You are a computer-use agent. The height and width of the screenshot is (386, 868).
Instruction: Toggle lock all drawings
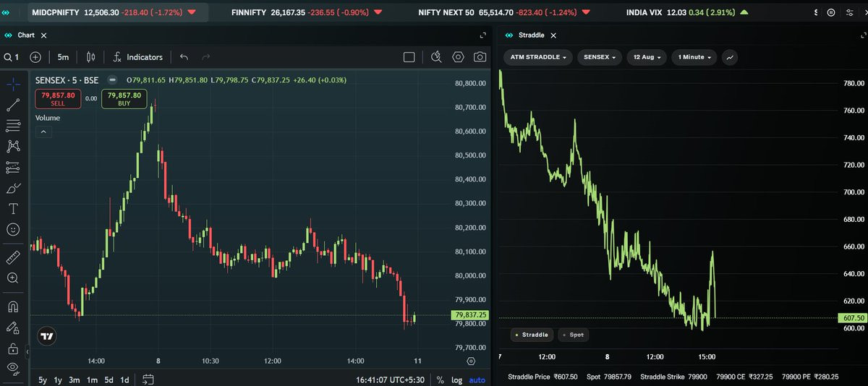(x=13, y=348)
